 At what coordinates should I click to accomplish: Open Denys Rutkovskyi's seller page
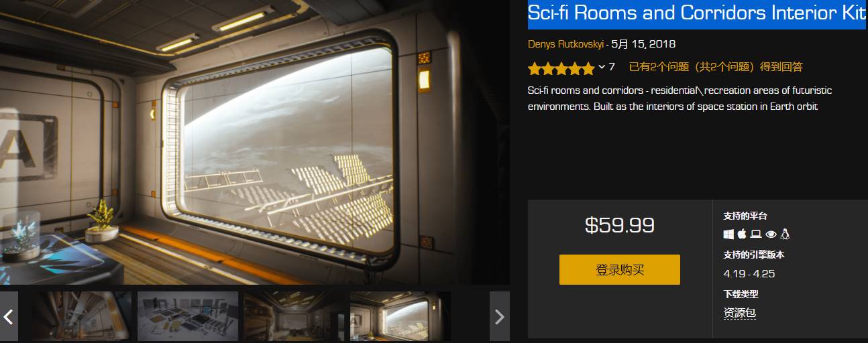(x=565, y=44)
